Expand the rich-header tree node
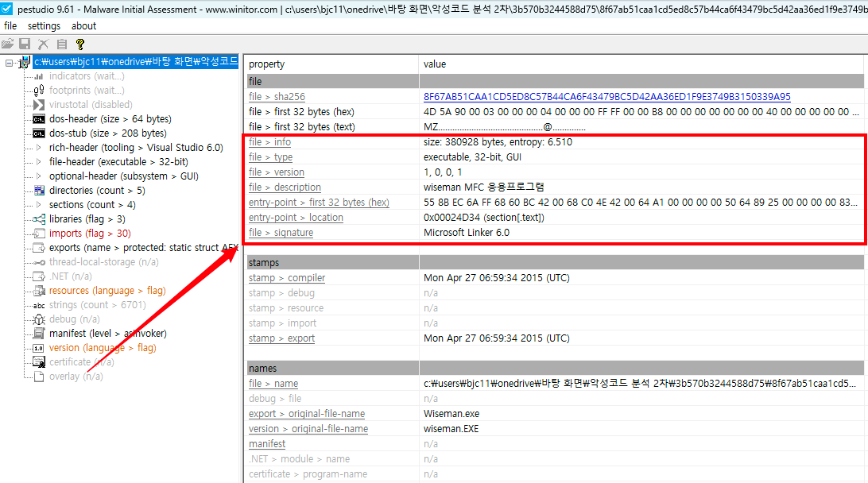 point(39,148)
